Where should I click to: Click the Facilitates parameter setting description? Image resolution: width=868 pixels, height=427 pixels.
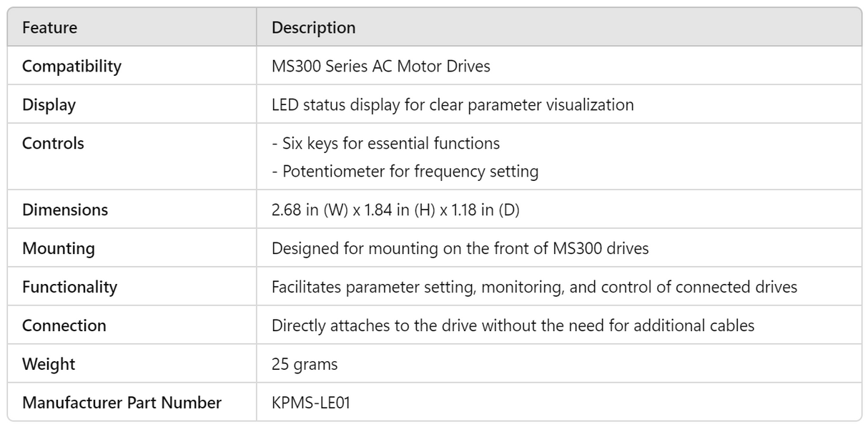534,288
